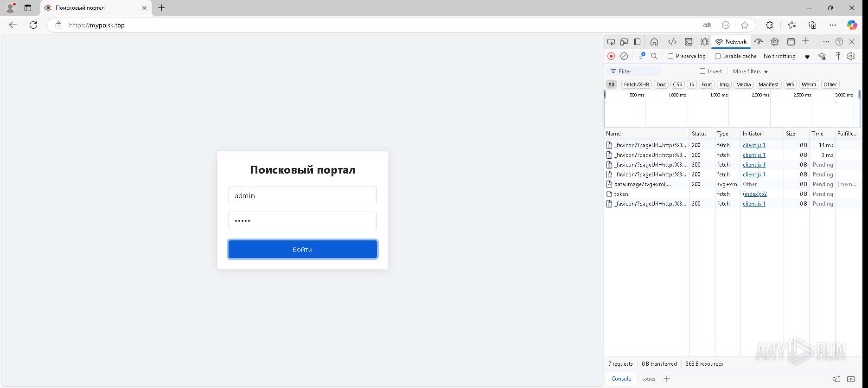Filter requests by Img type
The width and height of the screenshot is (868, 388).
coord(724,84)
